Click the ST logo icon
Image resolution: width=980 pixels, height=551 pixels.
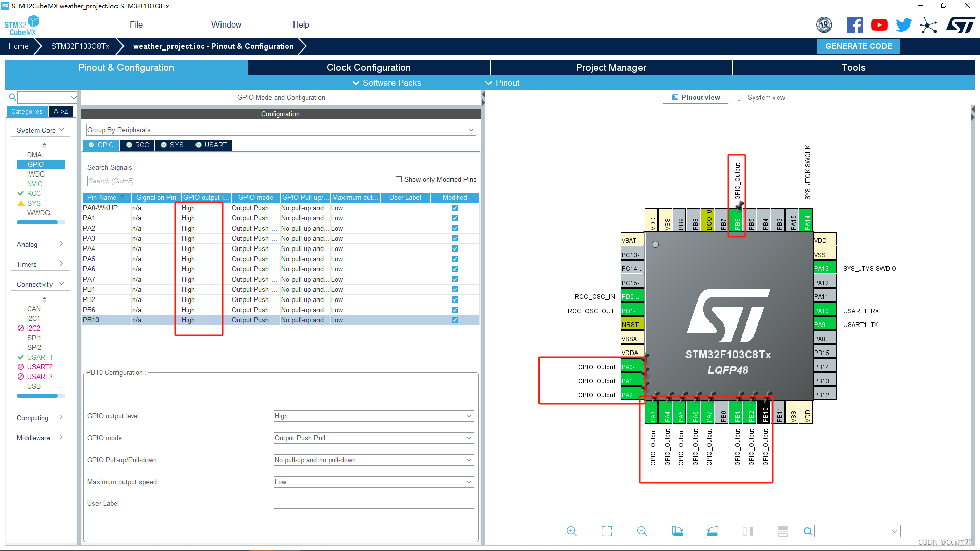[x=961, y=25]
